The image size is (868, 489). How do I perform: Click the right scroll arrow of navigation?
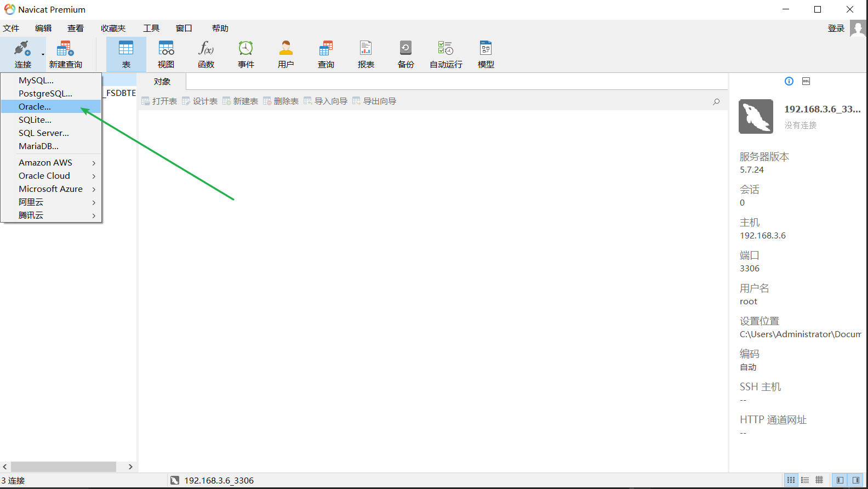coord(130,467)
